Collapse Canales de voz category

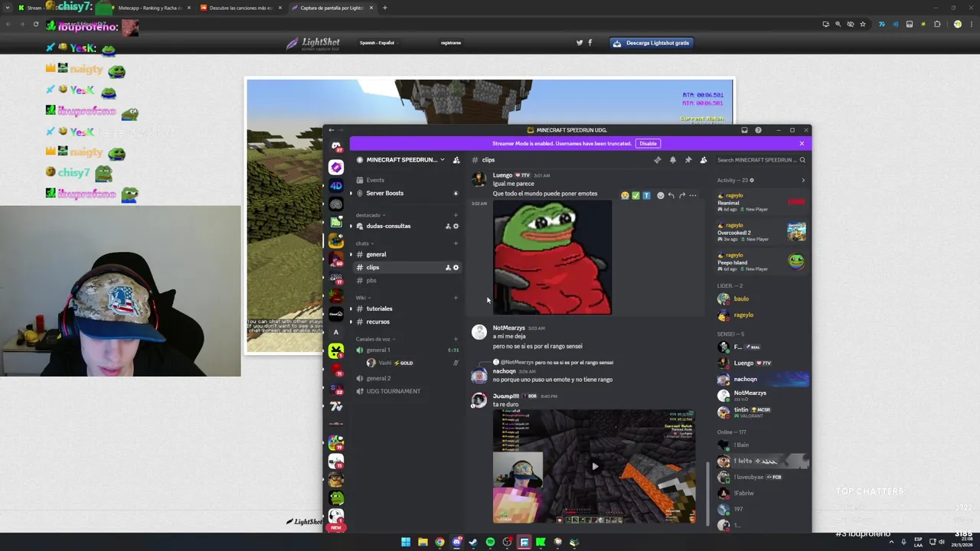(375, 339)
